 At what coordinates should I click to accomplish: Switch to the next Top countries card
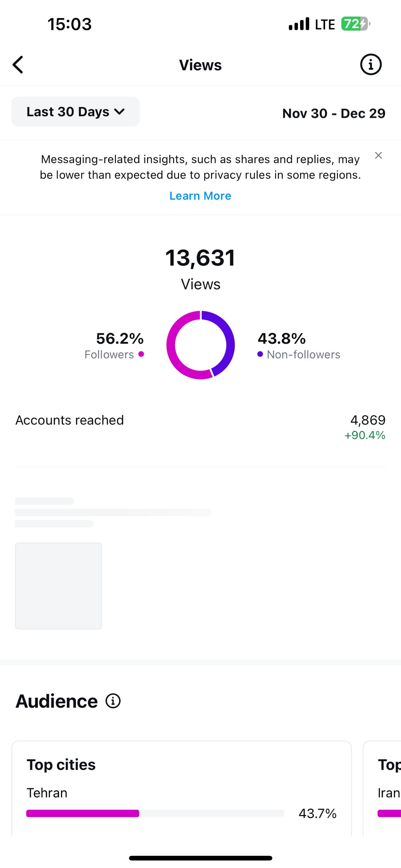point(382,788)
